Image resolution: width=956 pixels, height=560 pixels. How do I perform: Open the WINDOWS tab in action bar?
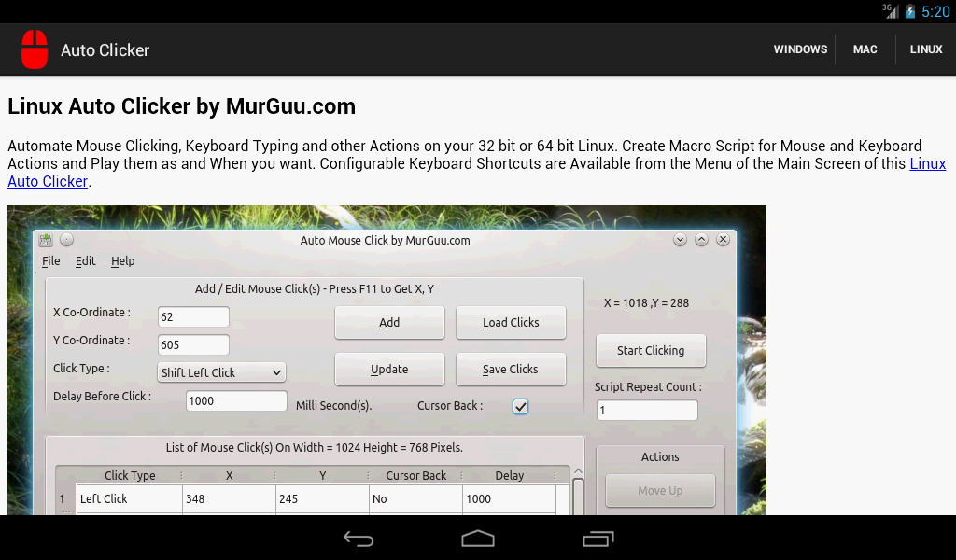click(800, 49)
